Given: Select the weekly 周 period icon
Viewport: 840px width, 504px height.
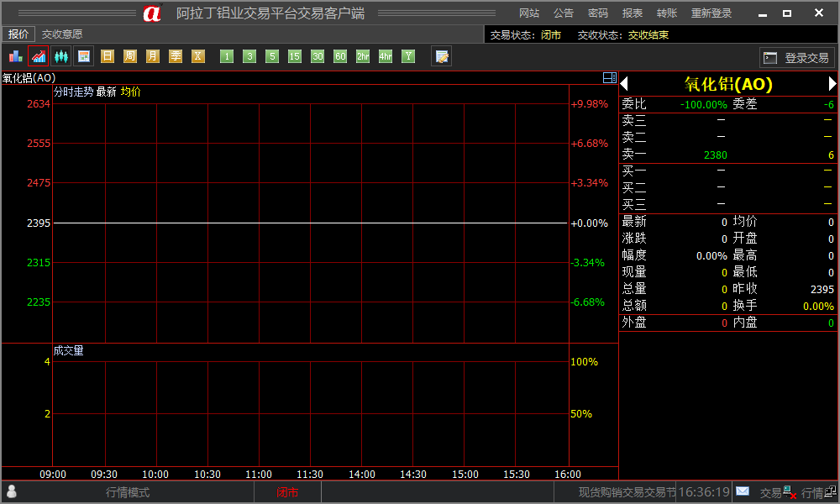Looking at the screenshot, I should coord(129,56).
